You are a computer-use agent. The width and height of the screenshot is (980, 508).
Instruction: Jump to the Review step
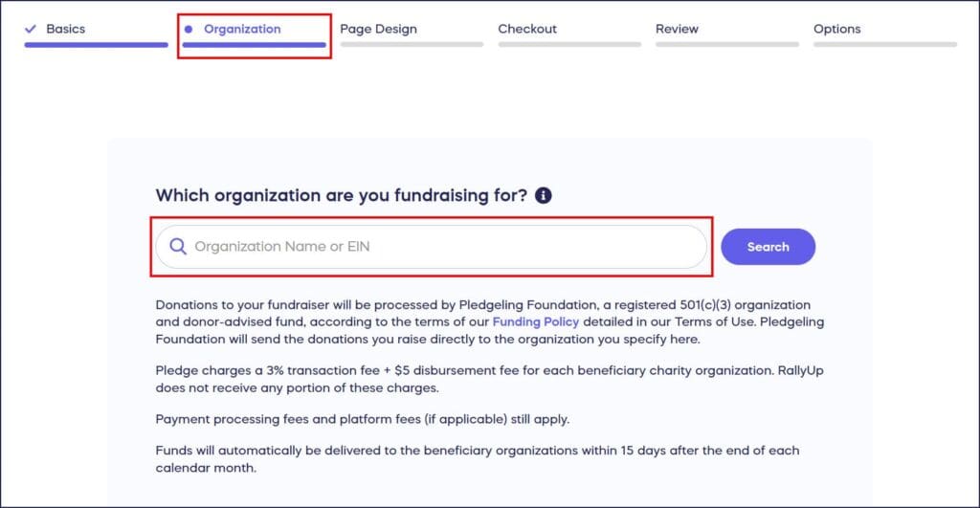point(677,29)
